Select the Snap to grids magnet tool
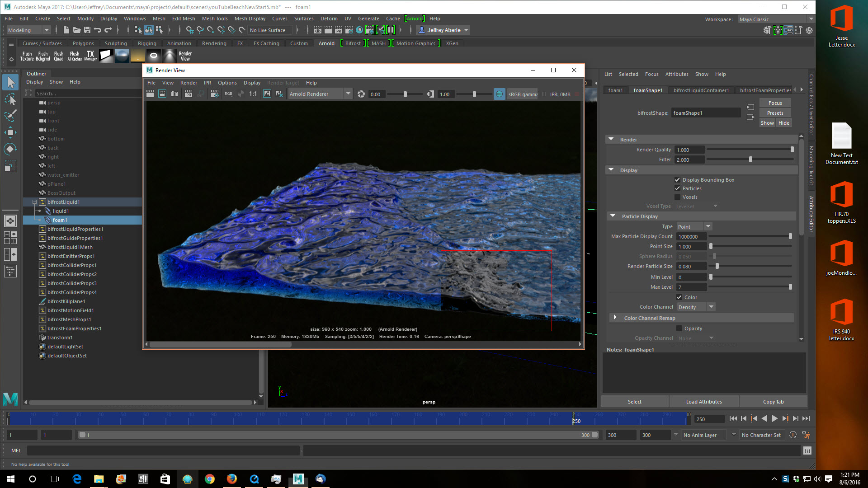Screen dimensions: 868x488 [190, 30]
